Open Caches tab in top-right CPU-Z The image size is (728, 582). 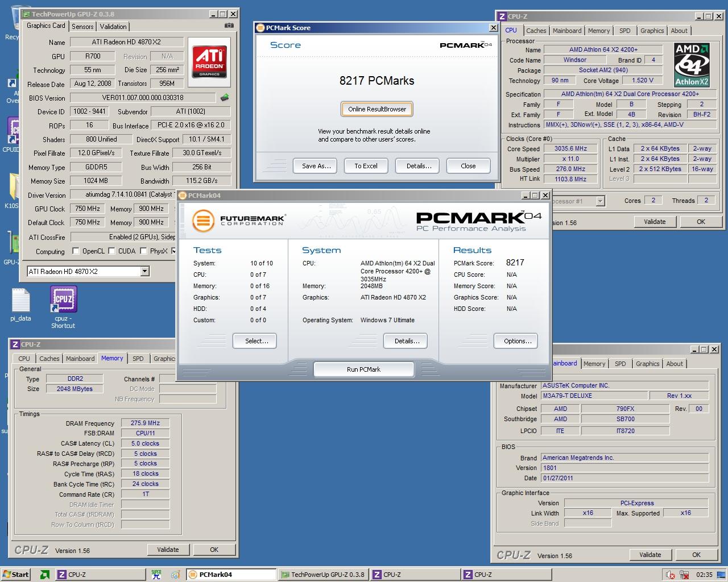[536, 31]
